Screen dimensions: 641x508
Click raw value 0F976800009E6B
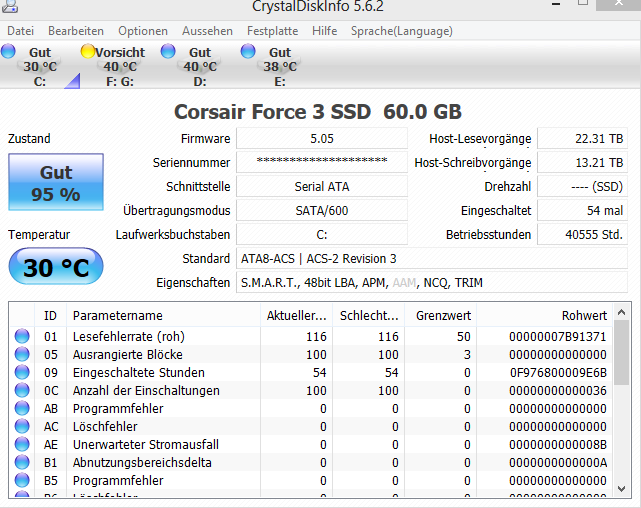tap(558, 372)
